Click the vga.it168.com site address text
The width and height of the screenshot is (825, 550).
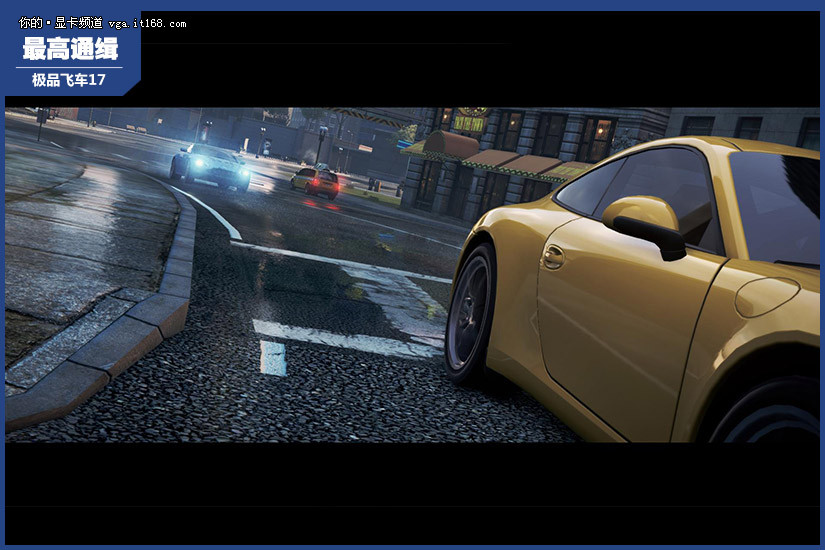tap(147, 24)
